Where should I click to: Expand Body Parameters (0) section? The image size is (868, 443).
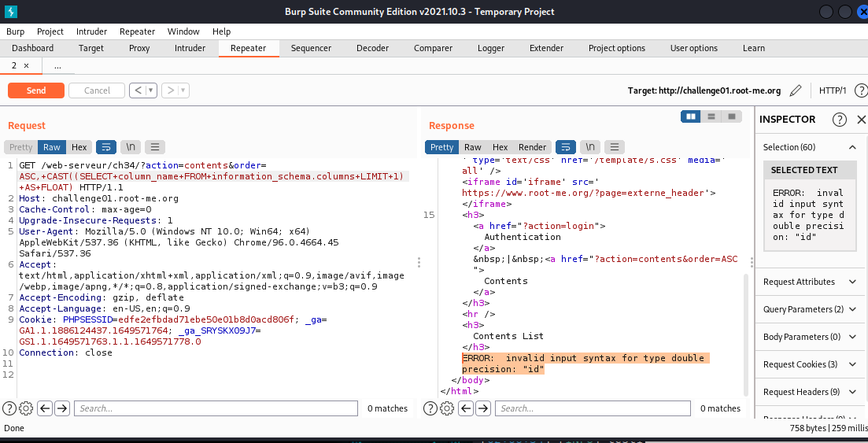(x=852, y=337)
